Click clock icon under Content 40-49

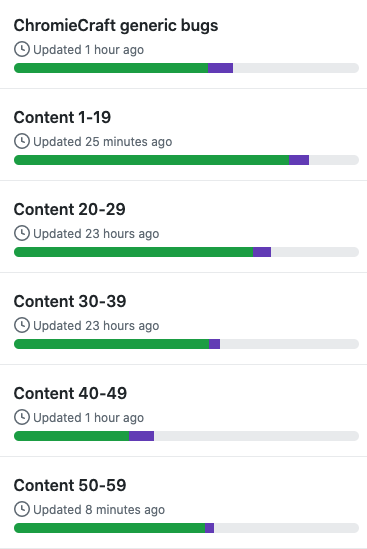(x=22, y=418)
